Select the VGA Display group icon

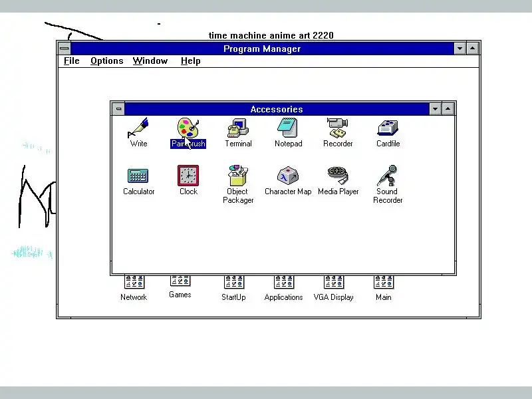click(334, 282)
